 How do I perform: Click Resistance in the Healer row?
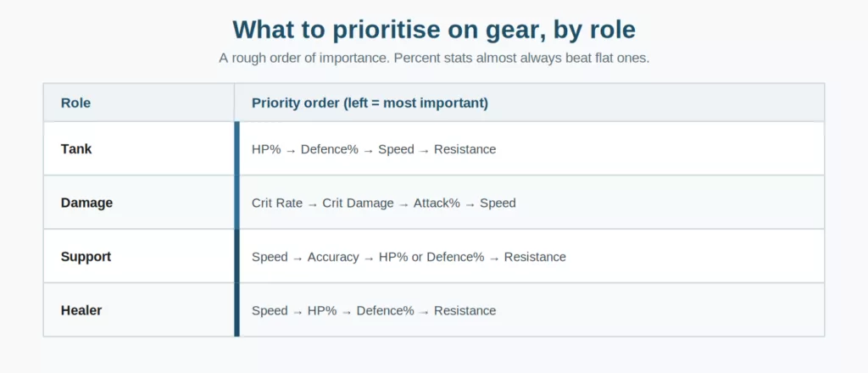click(465, 311)
